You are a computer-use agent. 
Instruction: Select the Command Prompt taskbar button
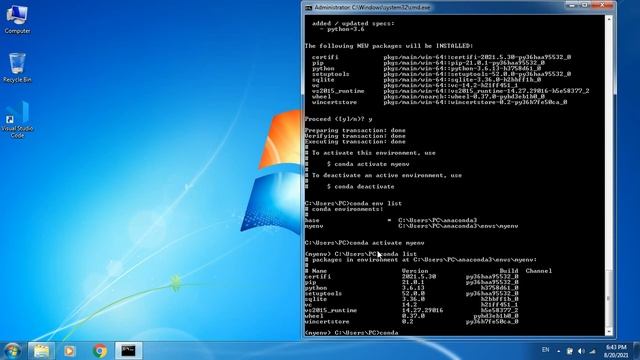pyautogui.click(x=129, y=351)
